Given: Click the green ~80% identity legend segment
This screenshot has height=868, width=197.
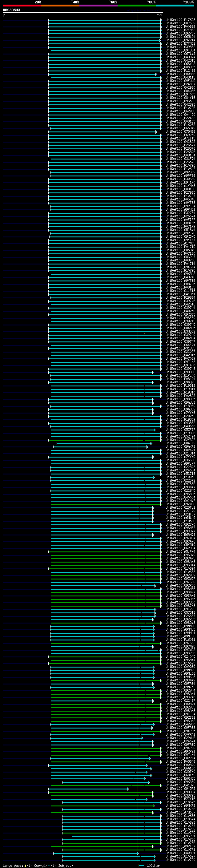Looking at the screenshot, I should [x=137, y=6].
